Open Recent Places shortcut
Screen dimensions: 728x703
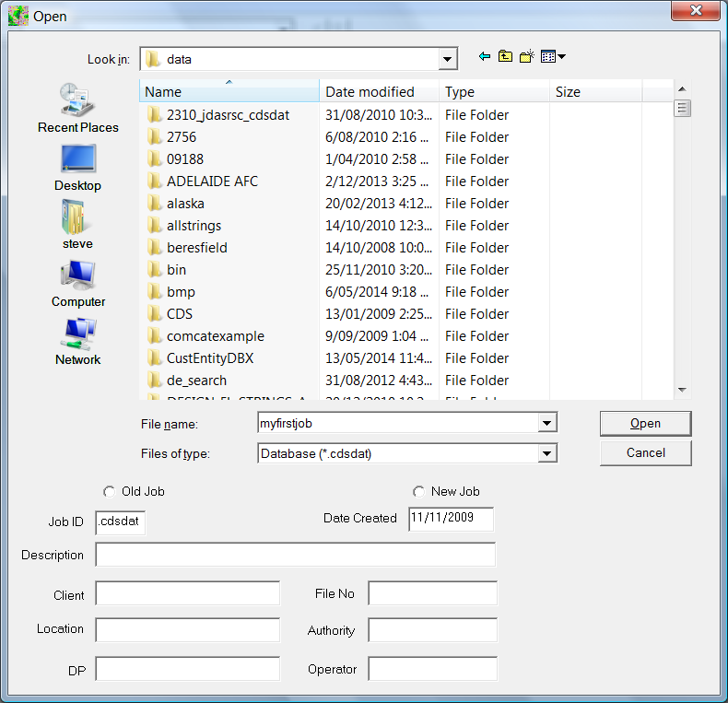[77, 108]
